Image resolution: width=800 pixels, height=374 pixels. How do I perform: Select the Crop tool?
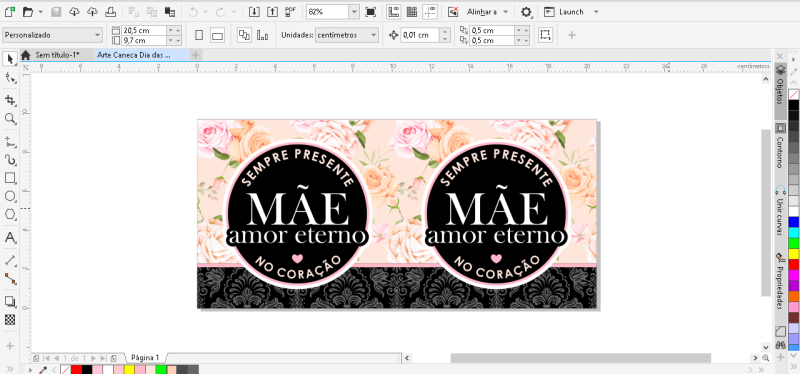[x=10, y=99]
